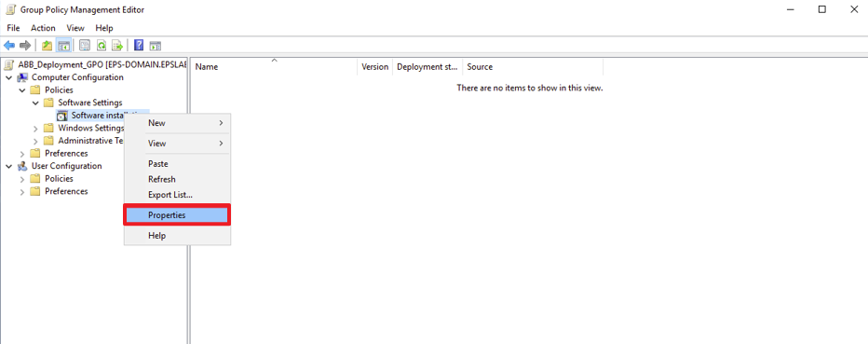Image resolution: width=868 pixels, height=344 pixels.
Task: Select Preferences label under User Configuration
Action: click(66, 192)
